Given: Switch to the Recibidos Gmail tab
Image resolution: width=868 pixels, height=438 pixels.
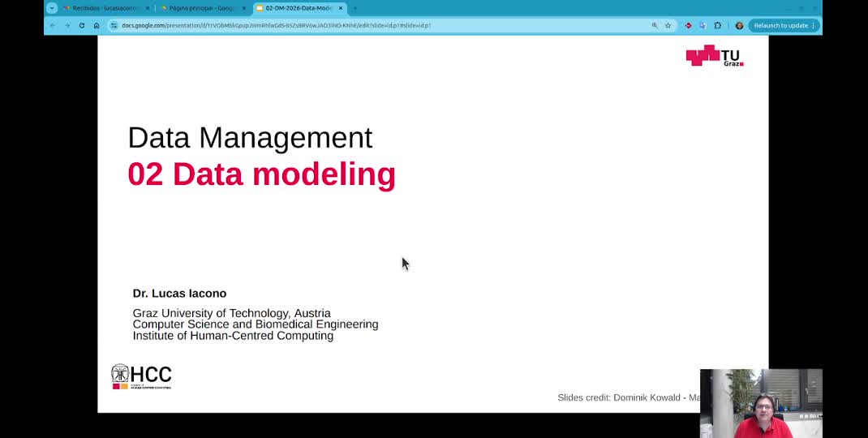Looking at the screenshot, I should pos(105,8).
